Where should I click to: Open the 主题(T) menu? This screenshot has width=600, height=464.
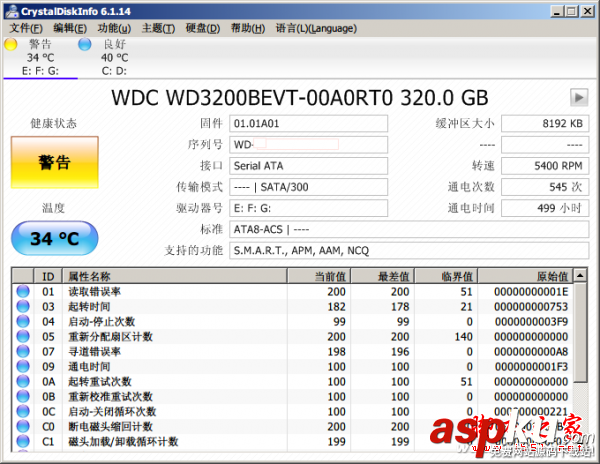click(x=158, y=28)
